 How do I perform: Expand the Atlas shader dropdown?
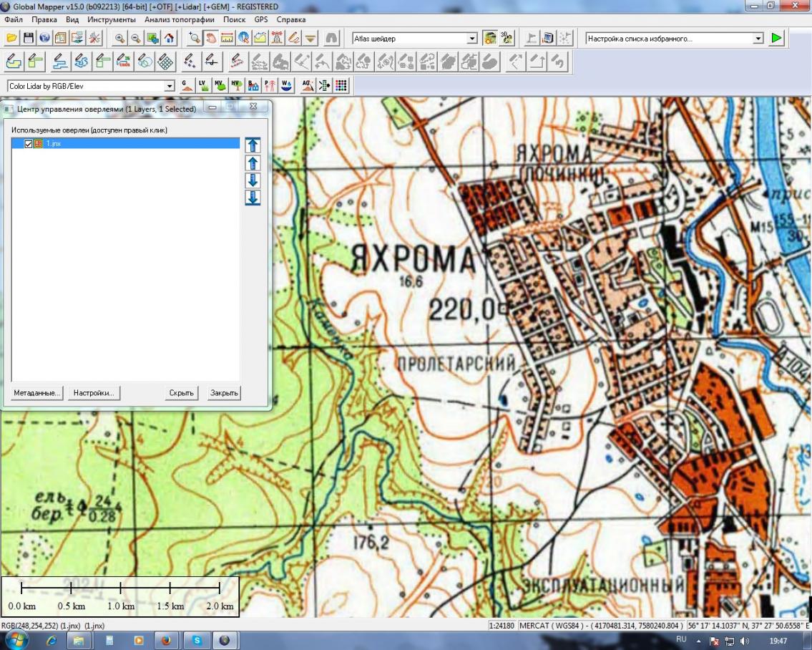[x=472, y=39]
